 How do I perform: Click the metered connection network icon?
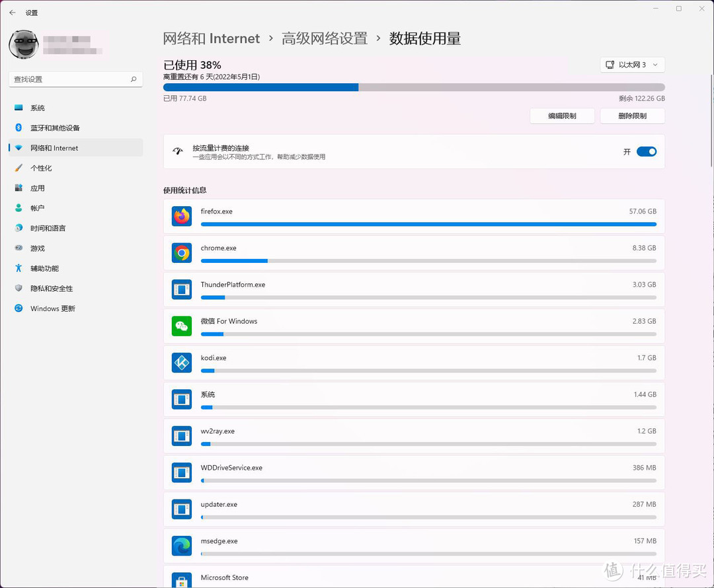177,151
